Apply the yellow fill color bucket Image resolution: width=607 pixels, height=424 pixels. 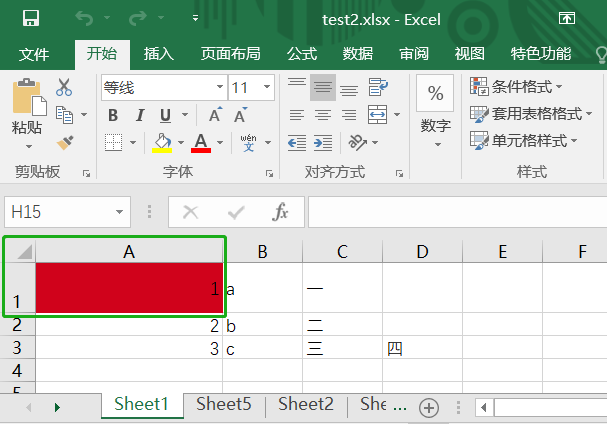click(x=161, y=142)
